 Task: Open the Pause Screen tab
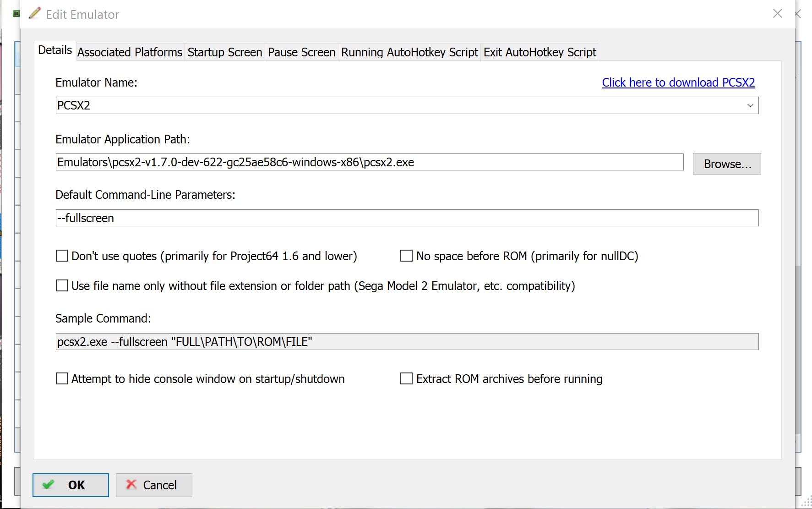302,52
